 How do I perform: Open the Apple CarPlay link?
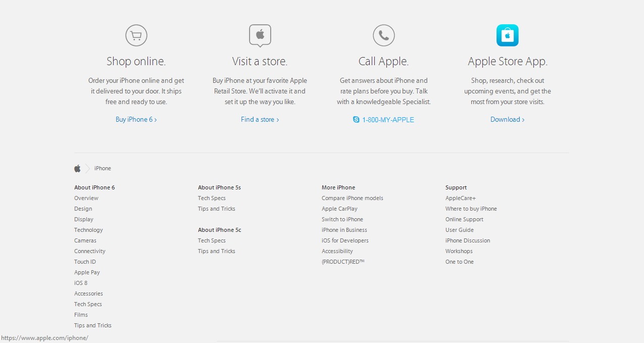pos(339,209)
